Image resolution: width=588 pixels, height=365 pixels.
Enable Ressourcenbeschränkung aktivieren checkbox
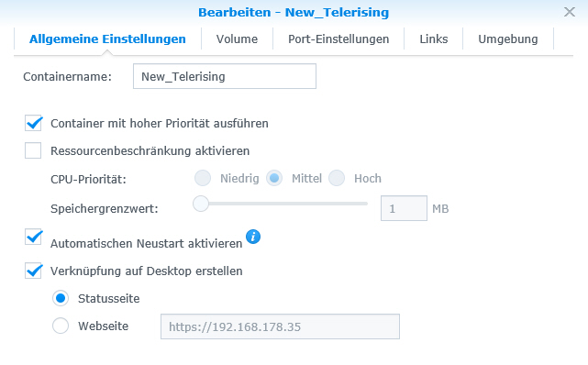pyautogui.click(x=33, y=150)
